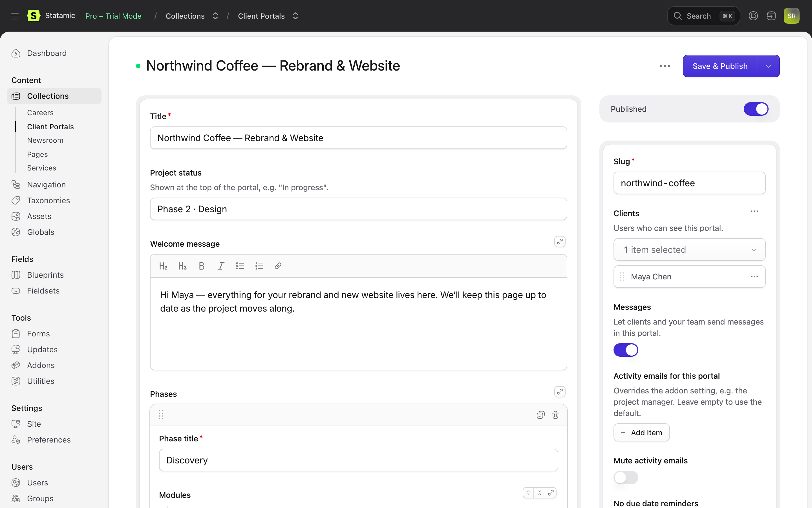Click Add Item under Activity emails

tap(641, 432)
